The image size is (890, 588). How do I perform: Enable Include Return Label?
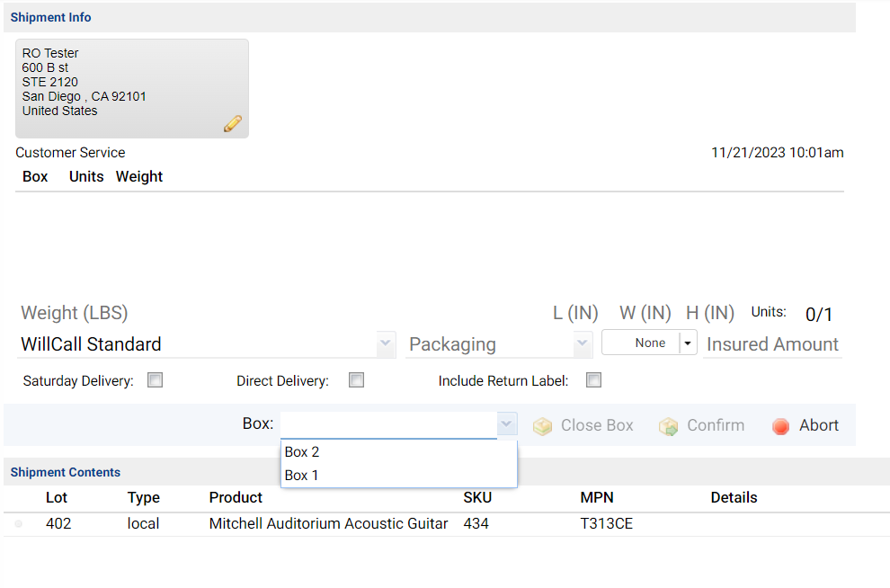coord(593,379)
